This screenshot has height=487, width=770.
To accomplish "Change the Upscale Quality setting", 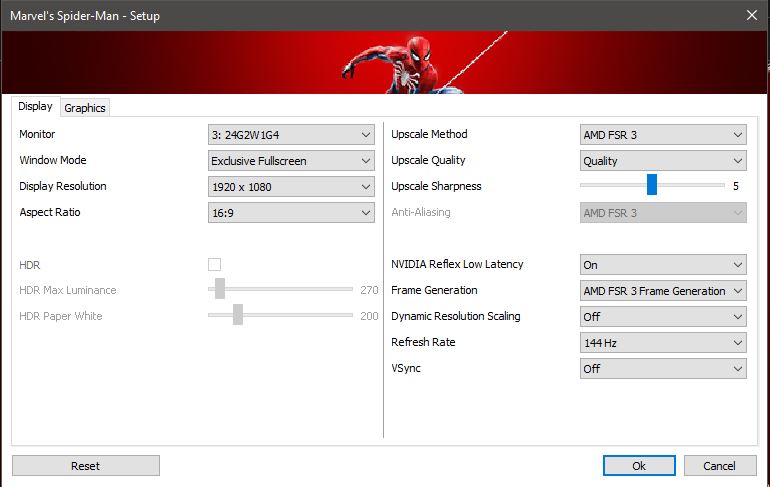I will (663, 161).
